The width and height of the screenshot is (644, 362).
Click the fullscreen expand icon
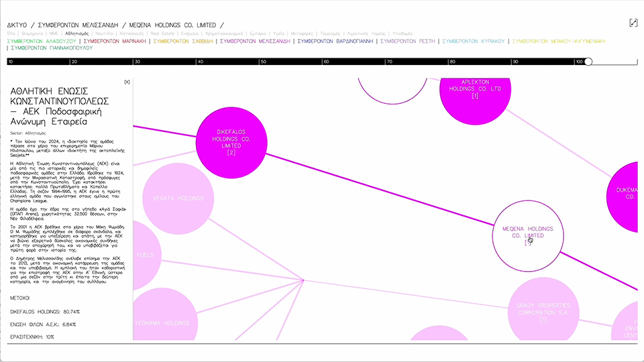click(633, 23)
